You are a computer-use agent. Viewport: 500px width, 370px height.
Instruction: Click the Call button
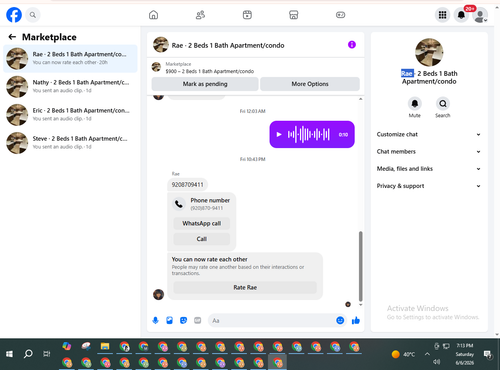(202, 239)
